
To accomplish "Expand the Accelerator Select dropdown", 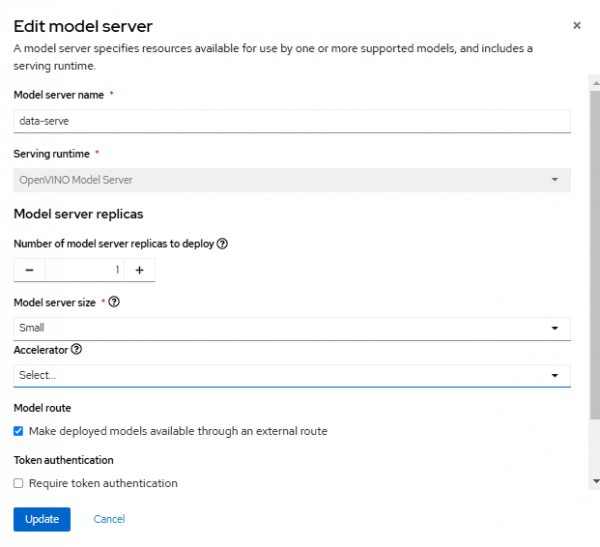I will 291,375.
